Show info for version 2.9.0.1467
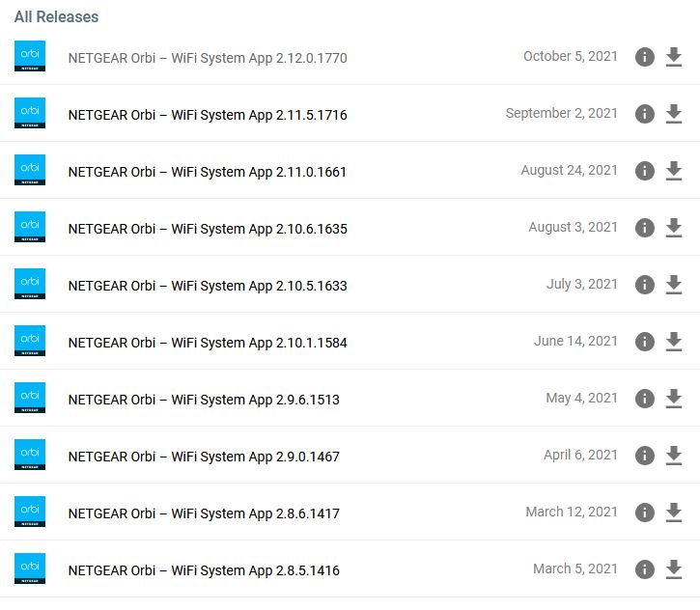Viewport: 700px width, 610px height. [645, 456]
